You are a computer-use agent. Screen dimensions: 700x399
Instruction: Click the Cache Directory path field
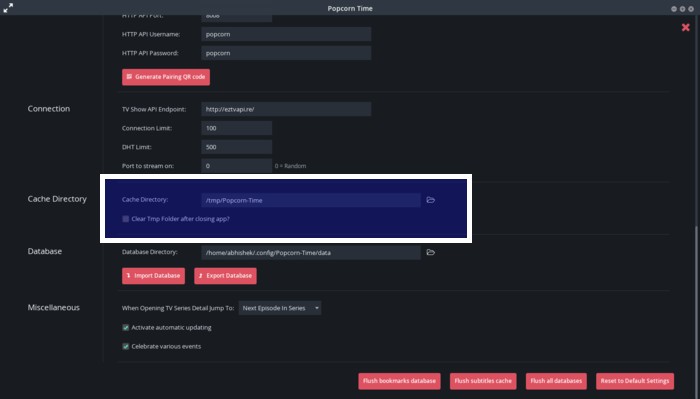pos(310,200)
